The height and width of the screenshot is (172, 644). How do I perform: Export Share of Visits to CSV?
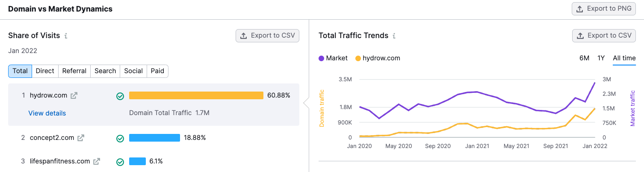point(267,36)
